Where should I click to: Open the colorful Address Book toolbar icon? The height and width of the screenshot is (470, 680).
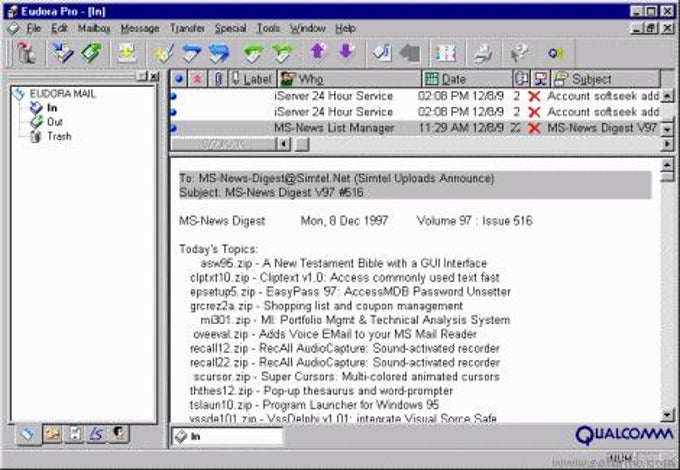[x=446, y=53]
